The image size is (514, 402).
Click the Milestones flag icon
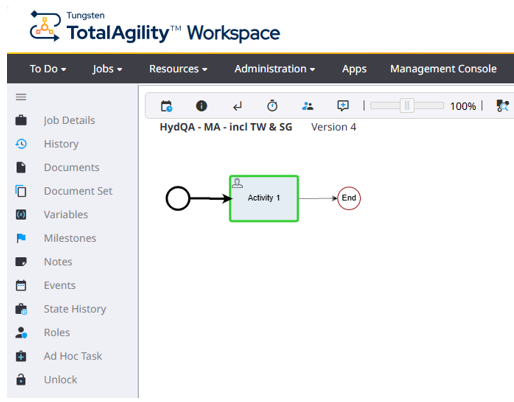(x=21, y=238)
